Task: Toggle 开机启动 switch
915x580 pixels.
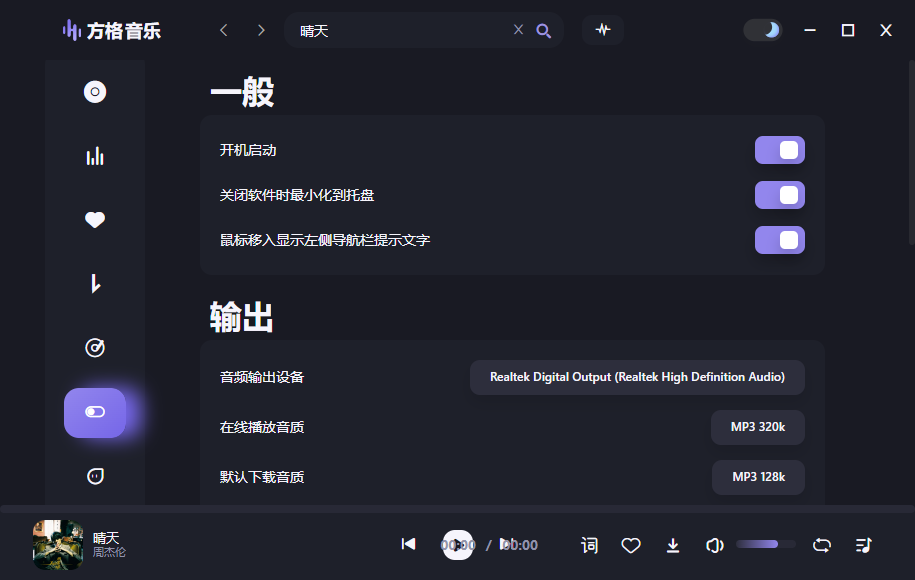Action: pos(780,150)
